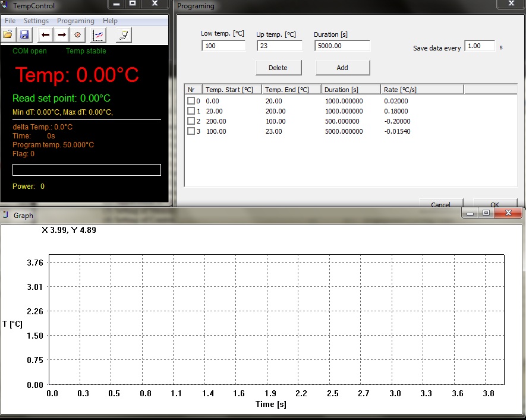526x420 pixels.
Task: Click the Duration input field
Action: tap(342, 46)
